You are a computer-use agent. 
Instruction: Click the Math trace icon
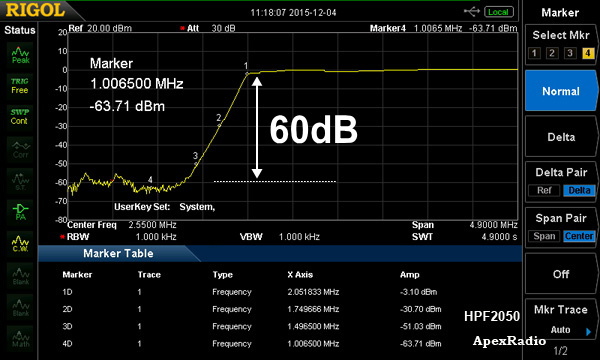click(20, 338)
